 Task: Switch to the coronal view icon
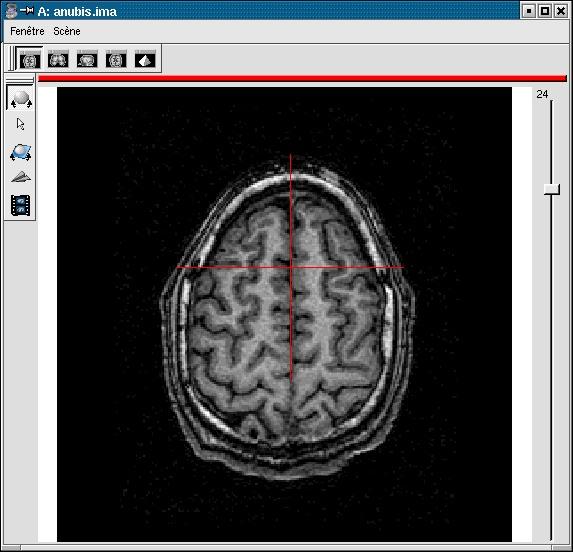pos(58,60)
